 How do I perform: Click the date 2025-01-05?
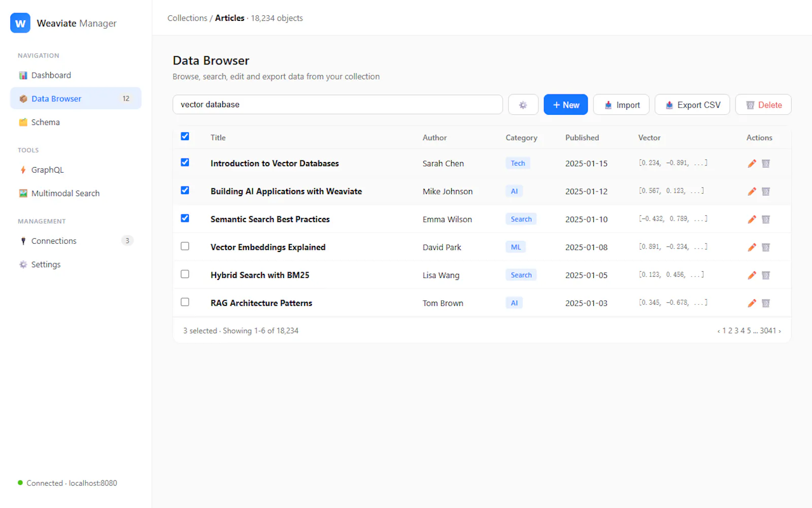click(586, 275)
